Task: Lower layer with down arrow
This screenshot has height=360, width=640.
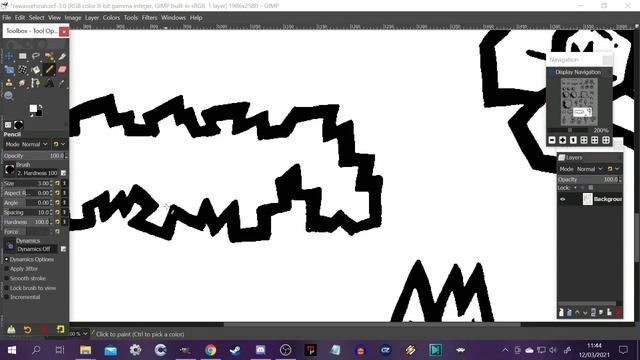Action: [585, 312]
